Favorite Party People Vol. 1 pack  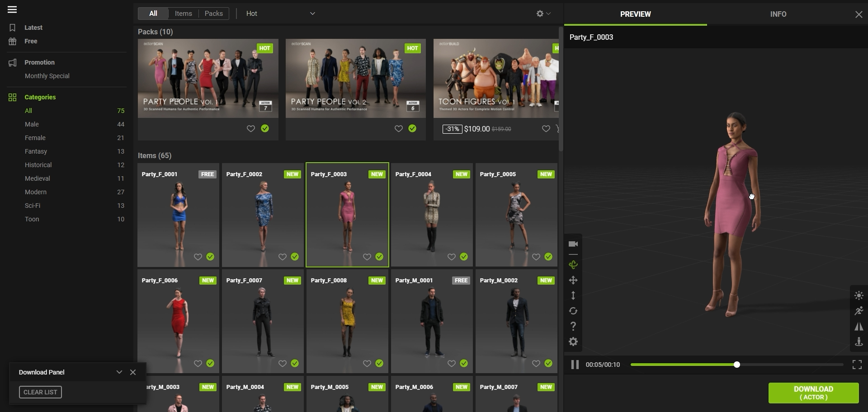coord(251,129)
